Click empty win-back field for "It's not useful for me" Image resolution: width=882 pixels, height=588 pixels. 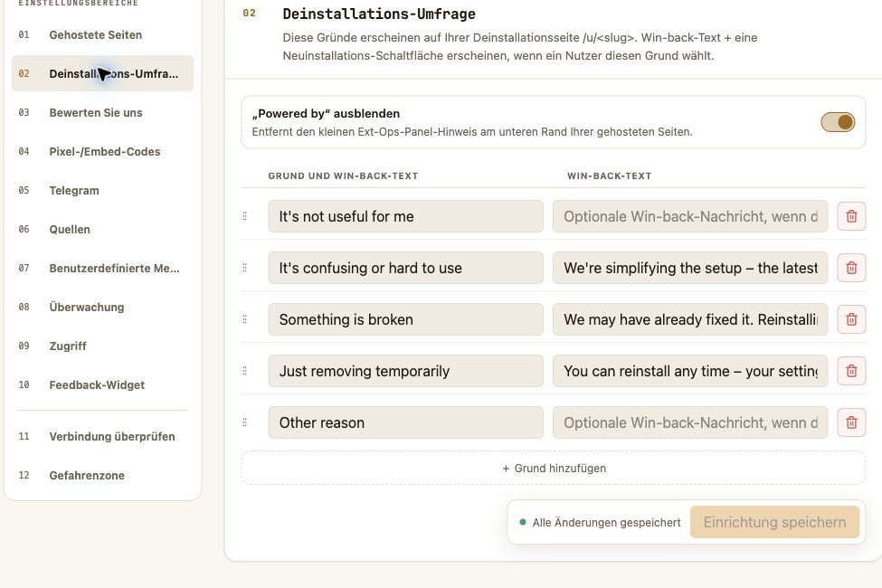(x=690, y=216)
